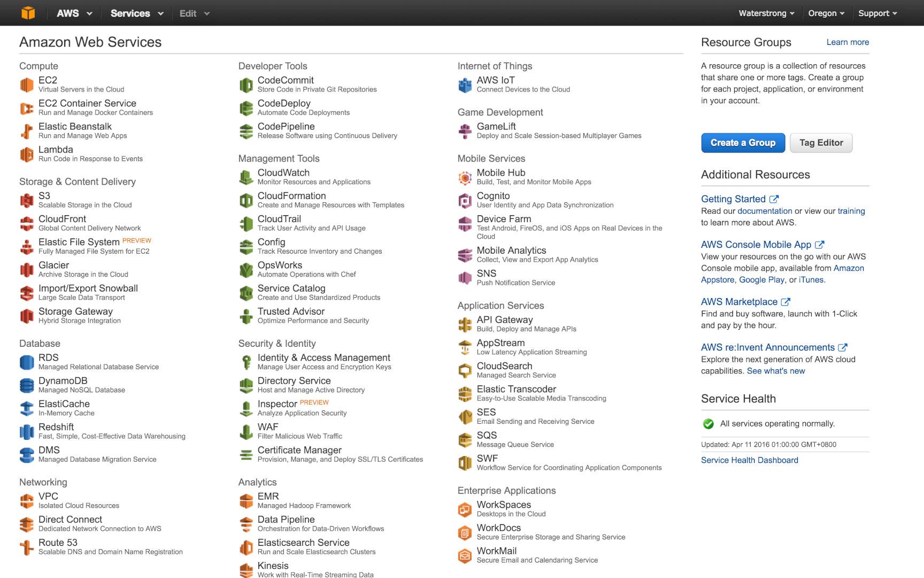This screenshot has width=924, height=578.
Task: Click the green service health checkmark
Action: click(x=709, y=424)
